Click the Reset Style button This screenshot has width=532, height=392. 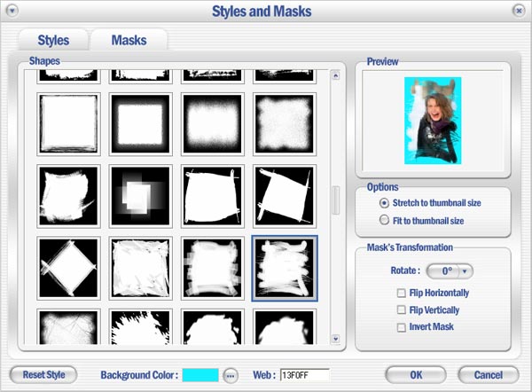(43, 374)
